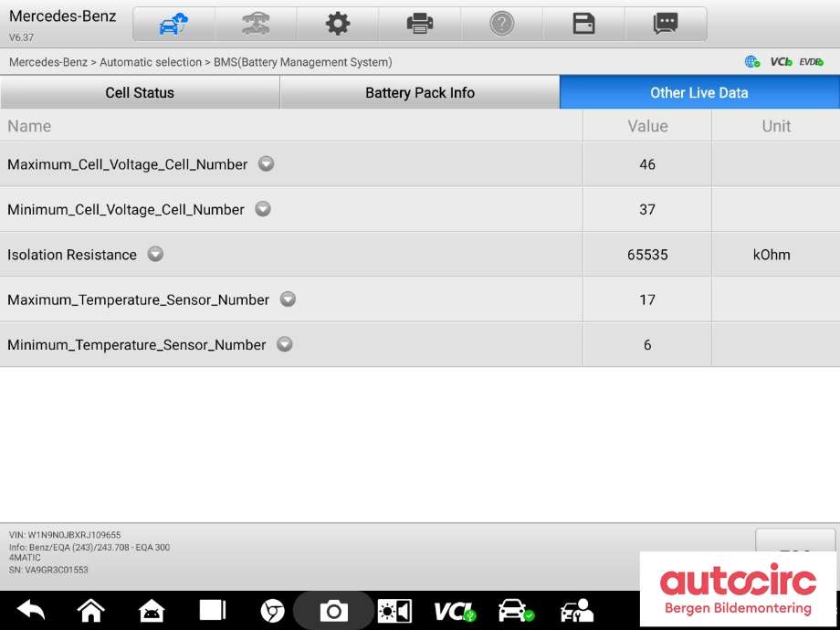This screenshot has height=630, width=840.
Task: Tap the VCI connection status indicator in the header
Action: pos(781,62)
